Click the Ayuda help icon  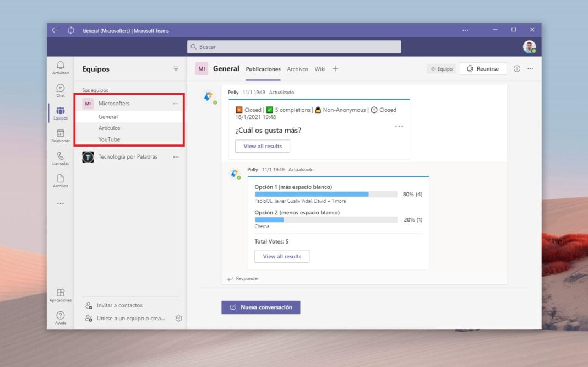point(61,317)
